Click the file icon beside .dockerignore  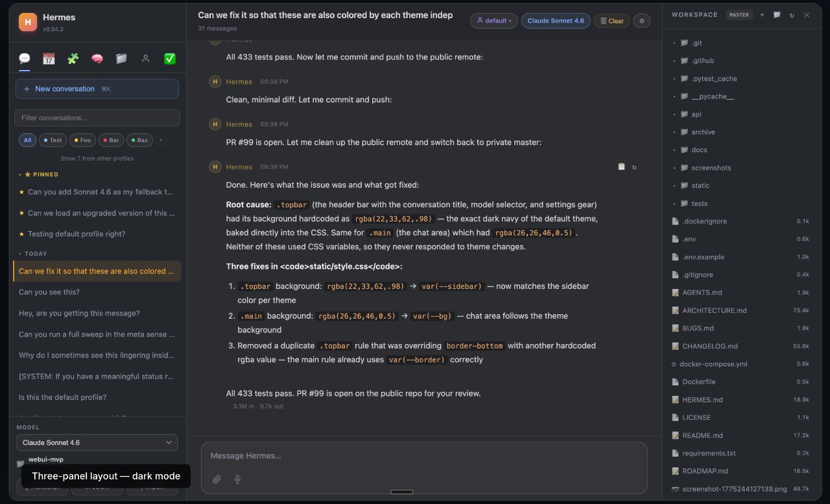pyautogui.click(x=676, y=222)
